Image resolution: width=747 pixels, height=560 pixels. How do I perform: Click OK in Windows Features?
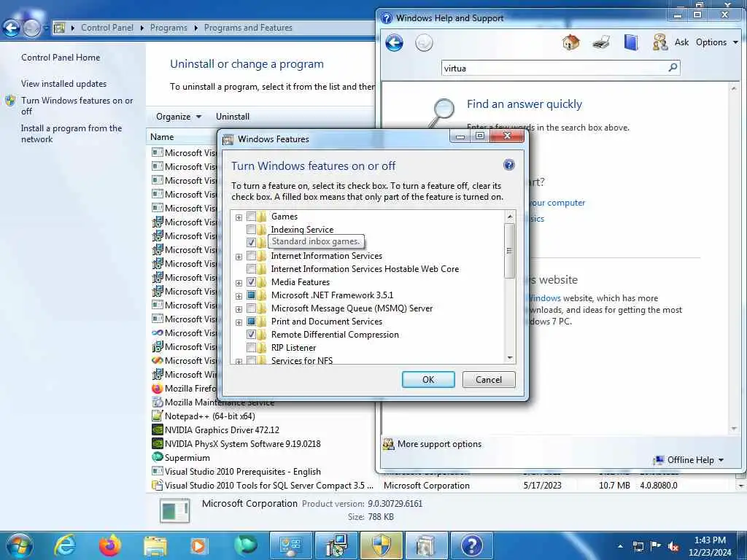coord(428,379)
